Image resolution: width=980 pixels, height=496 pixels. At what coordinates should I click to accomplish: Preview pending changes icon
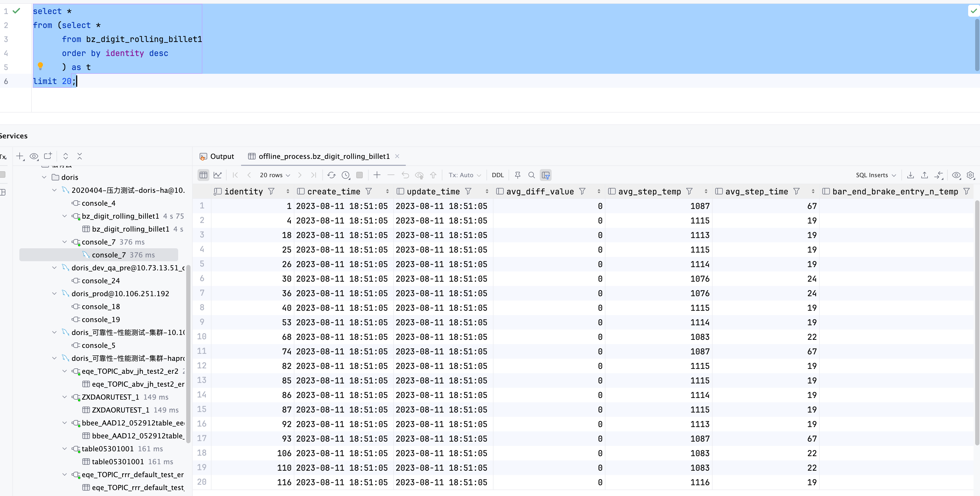click(x=419, y=175)
